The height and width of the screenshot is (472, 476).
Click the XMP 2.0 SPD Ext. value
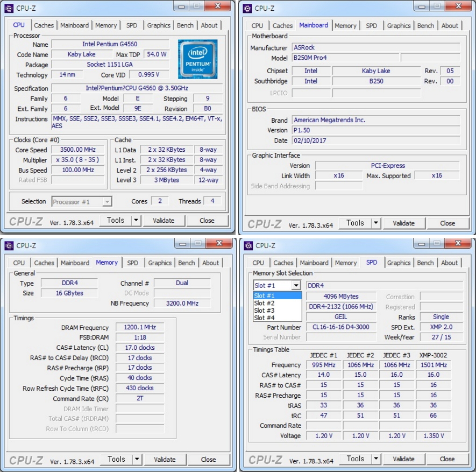click(x=441, y=327)
